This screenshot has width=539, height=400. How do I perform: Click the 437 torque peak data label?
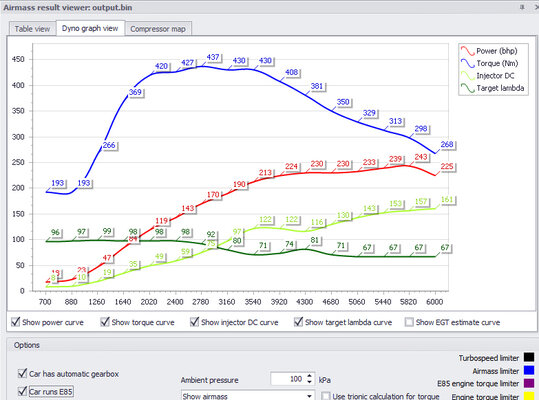point(213,57)
